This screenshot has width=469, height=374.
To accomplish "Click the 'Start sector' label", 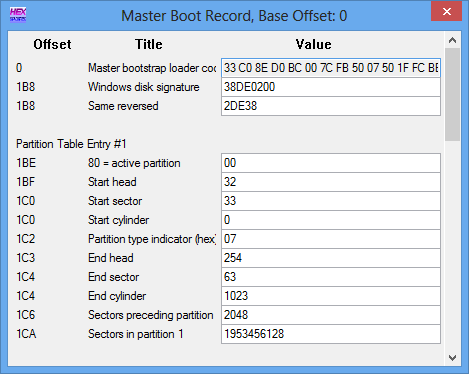I will (x=115, y=201).
